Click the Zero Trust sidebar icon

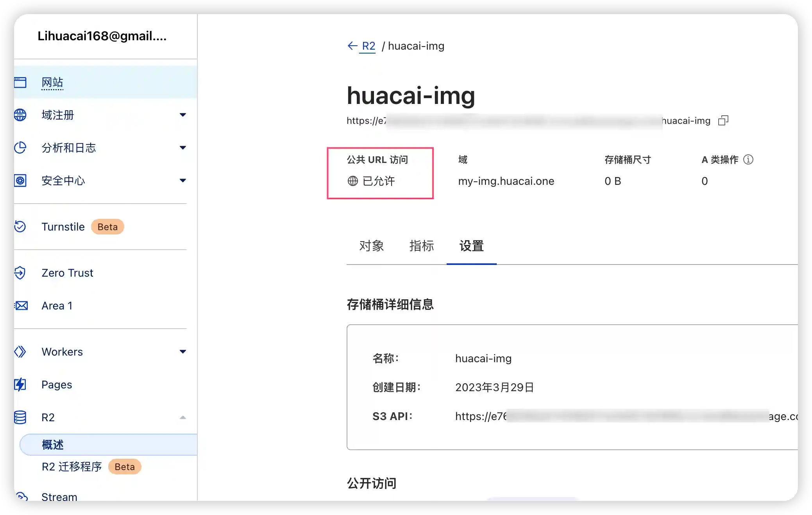[x=21, y=273]
